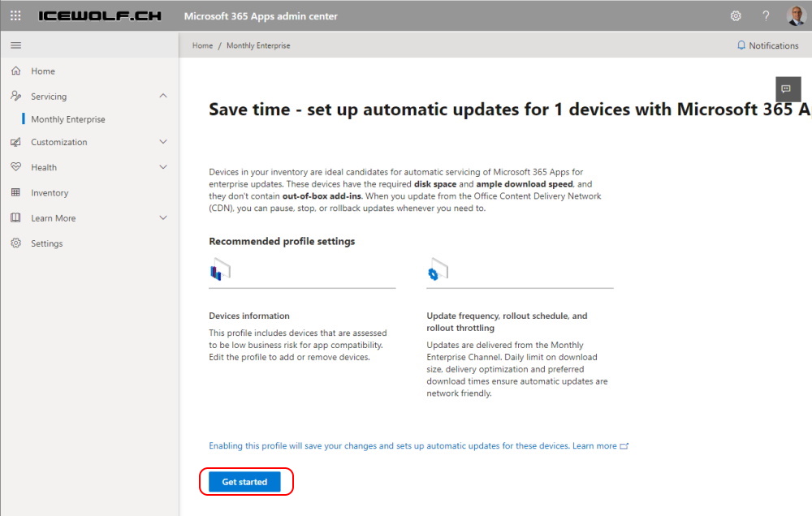812x516 pixels.
Task: Collapse the Servicing section chevron
Action: pyautogui.click(x=163, y=96)
